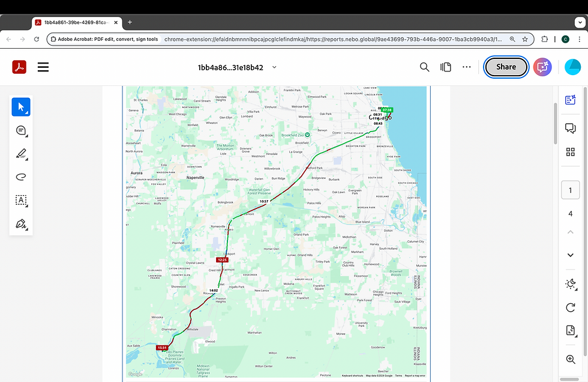Click the 08:43 route time marker
This screenshot has height=382, width=588.
(x=378, y=124)
